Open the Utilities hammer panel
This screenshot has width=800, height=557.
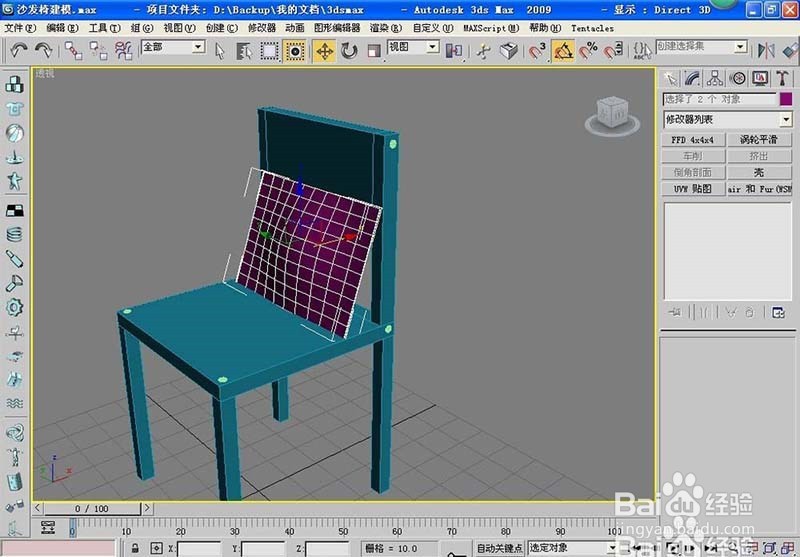click(x=782, y=78)
